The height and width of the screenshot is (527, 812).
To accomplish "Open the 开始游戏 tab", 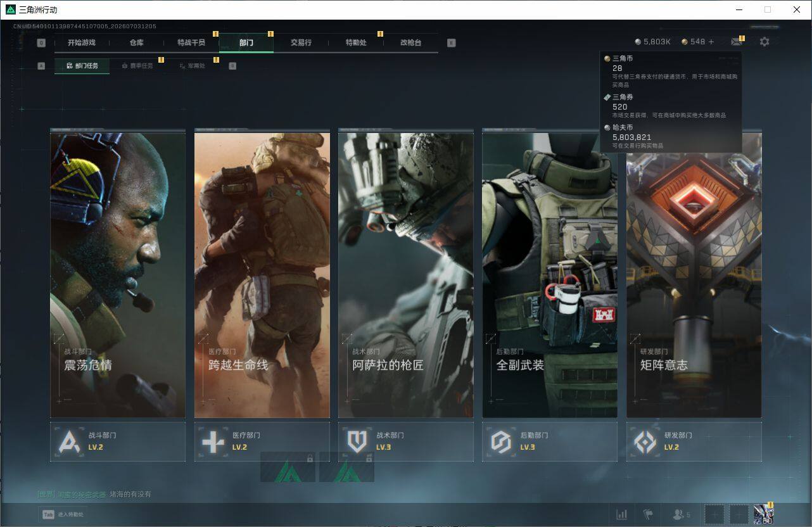I will (82, 42).
